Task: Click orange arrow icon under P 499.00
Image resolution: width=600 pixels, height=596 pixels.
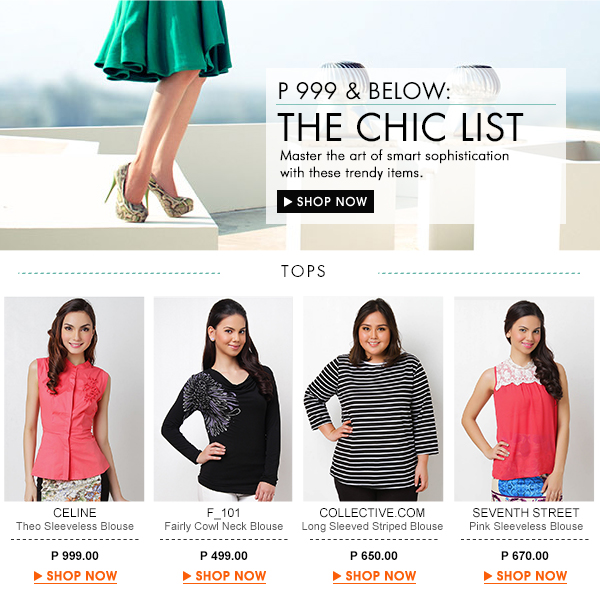Action: (187, 576)
